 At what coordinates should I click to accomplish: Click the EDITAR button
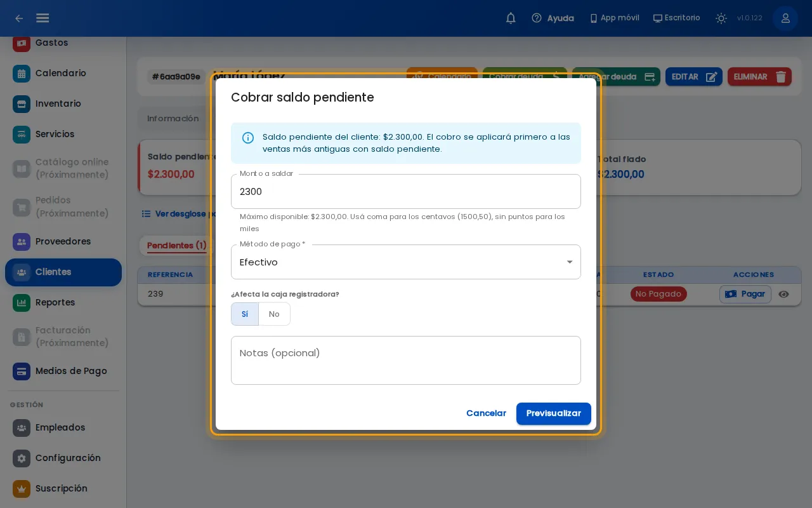coord(694,77)
